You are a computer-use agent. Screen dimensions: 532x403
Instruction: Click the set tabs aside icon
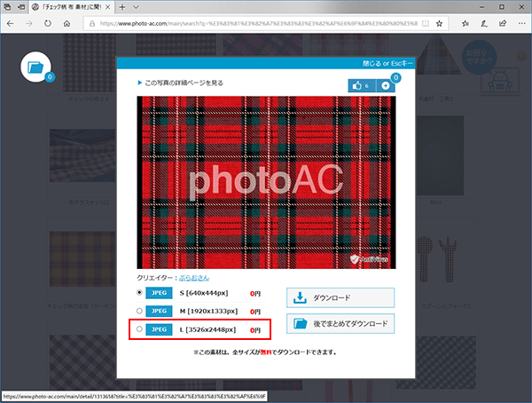coord(21,7)
